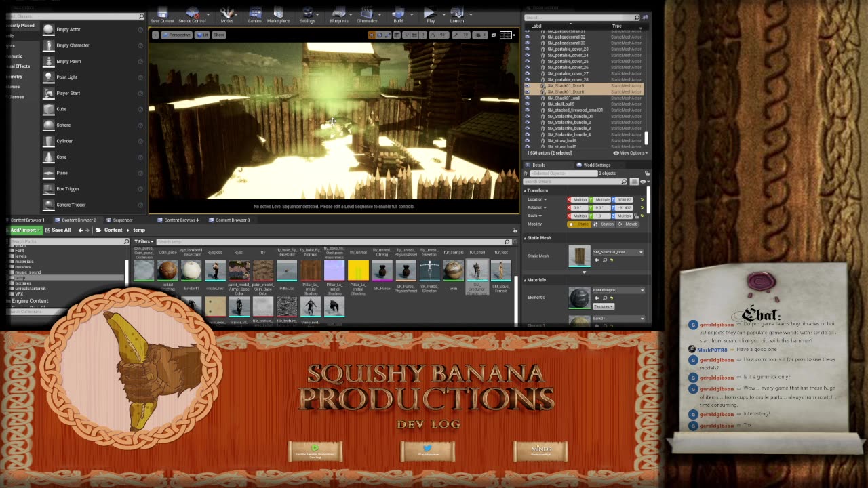Select the Player Start placement icon
Screen dimensions: 868x488
click(x=48, y=93)
